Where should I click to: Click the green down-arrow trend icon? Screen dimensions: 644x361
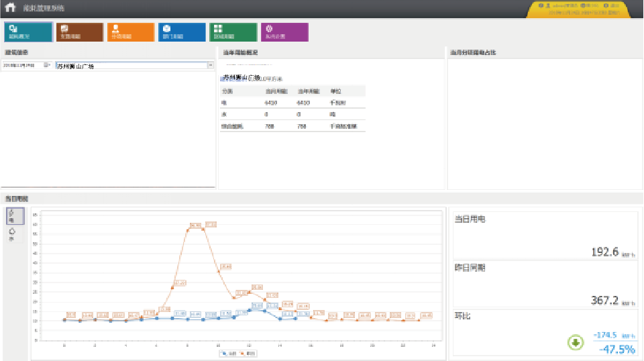coord(576,342)
